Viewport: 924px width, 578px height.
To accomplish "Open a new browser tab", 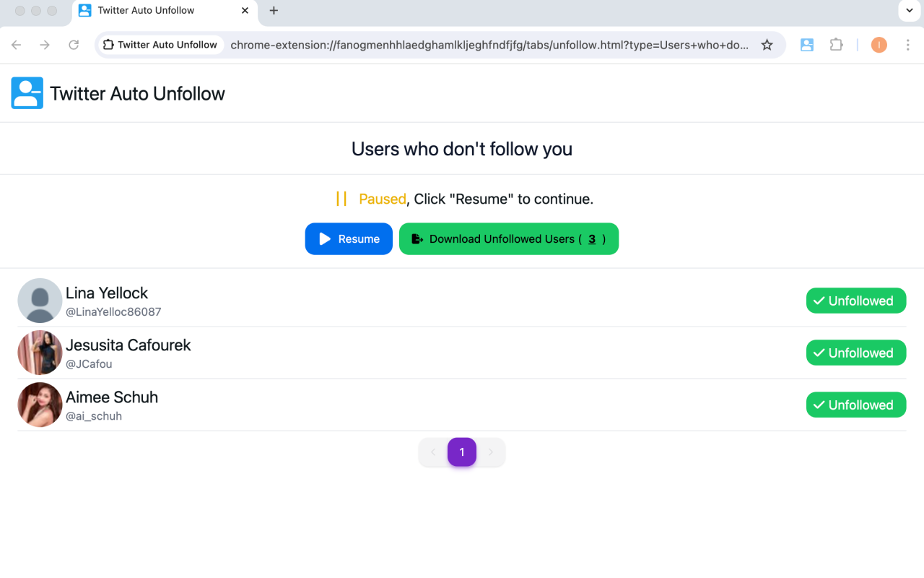I will 273,11.
